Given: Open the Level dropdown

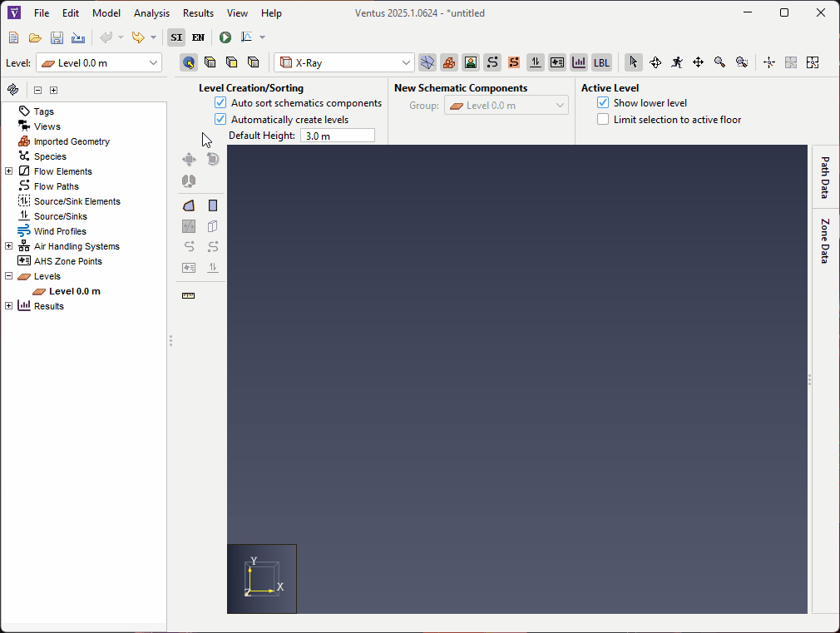Looking at the screenshot, I should [99, 62].
